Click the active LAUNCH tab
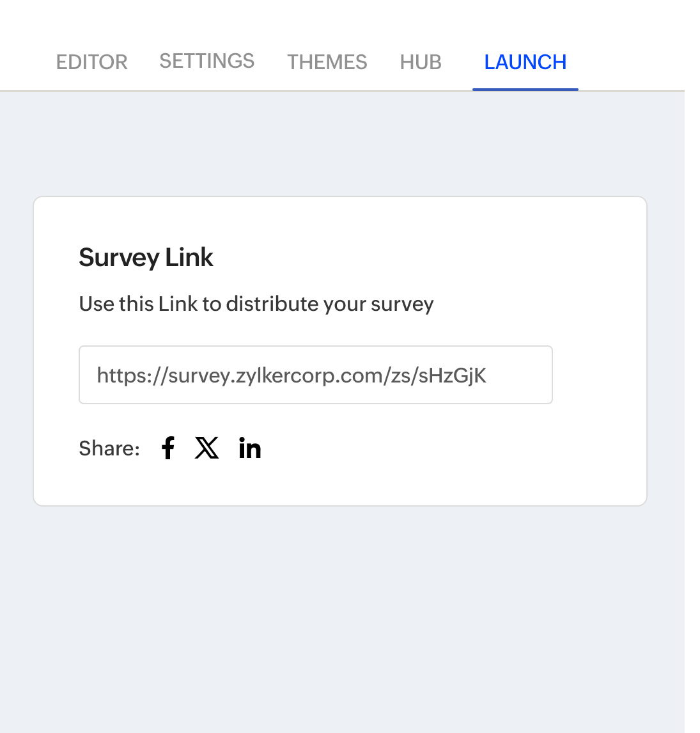This screenshot has height=733, width=700. coord(525,62)
